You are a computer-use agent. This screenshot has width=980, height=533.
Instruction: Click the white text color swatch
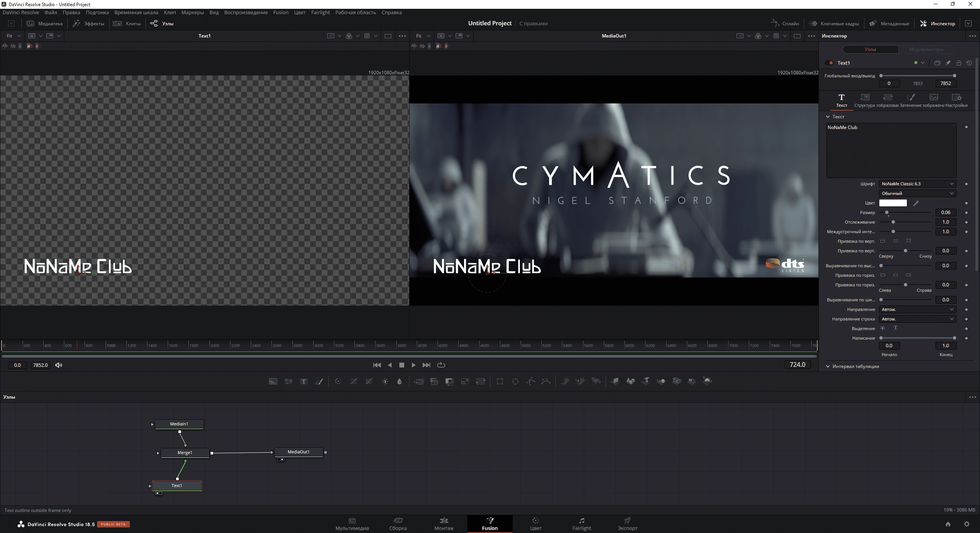coord(893,203)
